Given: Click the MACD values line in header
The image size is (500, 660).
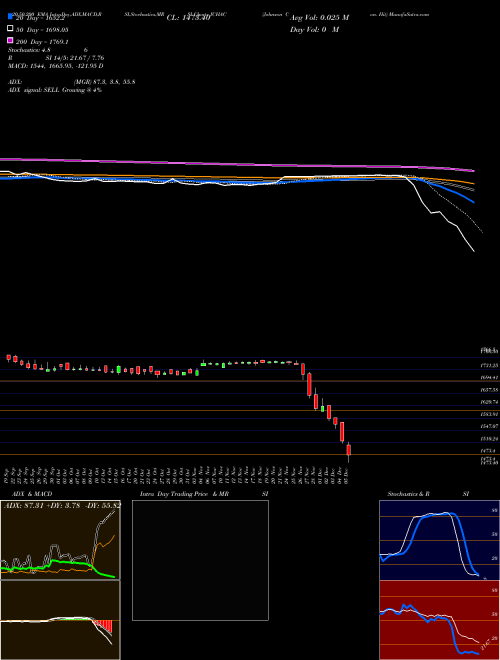Looking at the screenshot, I should [x=56, y=66].
